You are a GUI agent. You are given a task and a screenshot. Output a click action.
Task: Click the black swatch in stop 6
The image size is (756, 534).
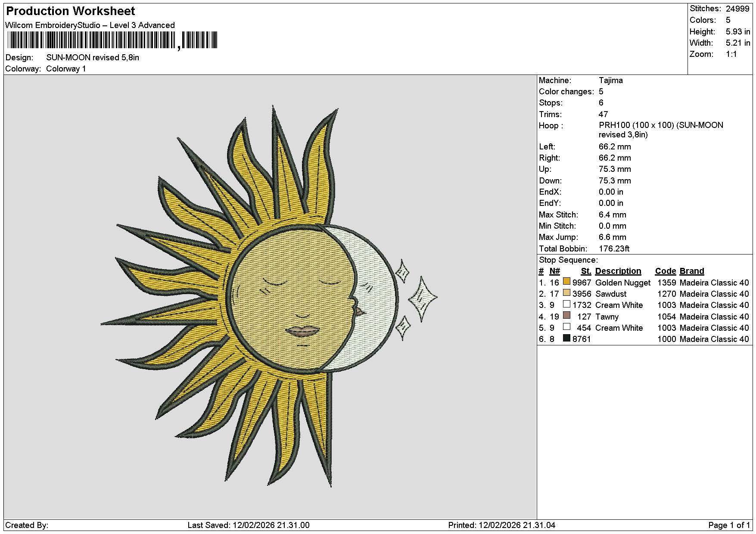[566, 338]
